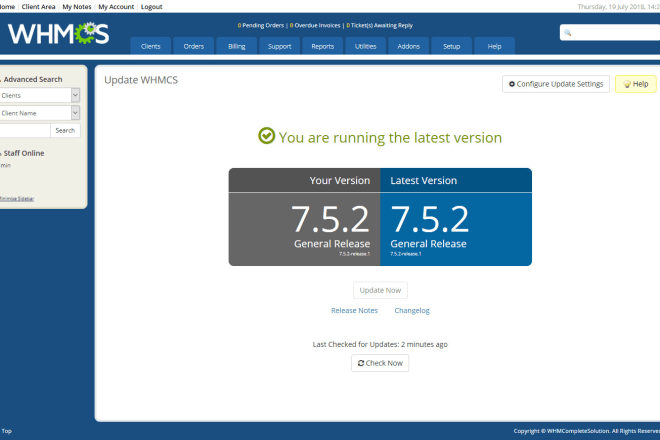Open the Release Notes link

[354, 310]
